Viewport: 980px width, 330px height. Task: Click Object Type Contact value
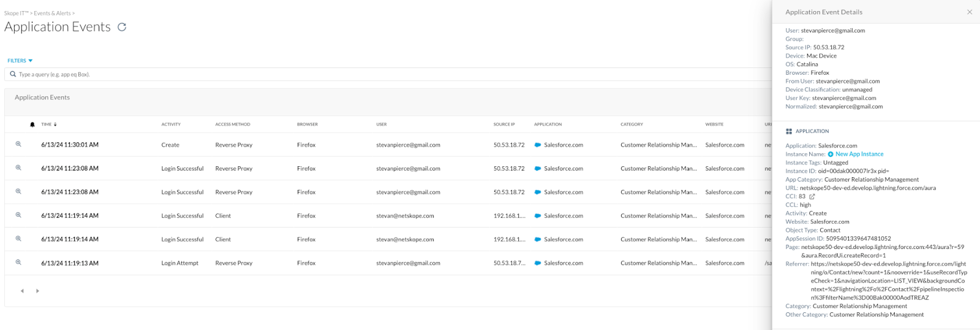click(x=830, y=231)
